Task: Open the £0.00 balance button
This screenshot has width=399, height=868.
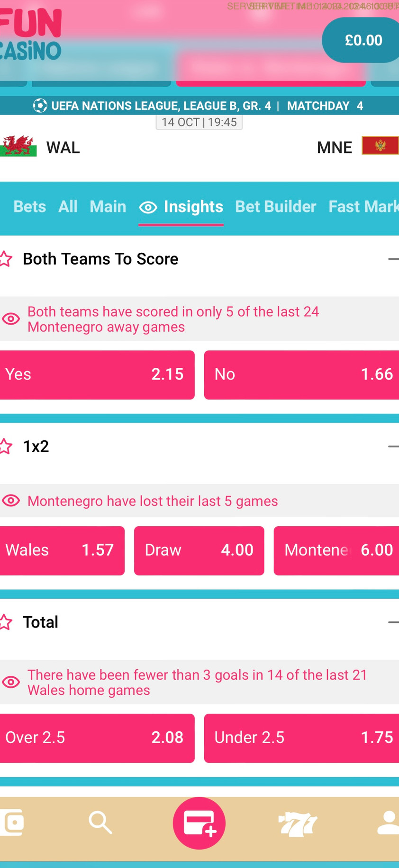Action: (x=363, y=40)
